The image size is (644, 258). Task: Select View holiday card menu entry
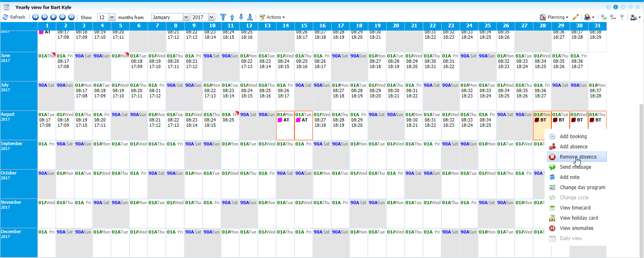coord(578,218)
